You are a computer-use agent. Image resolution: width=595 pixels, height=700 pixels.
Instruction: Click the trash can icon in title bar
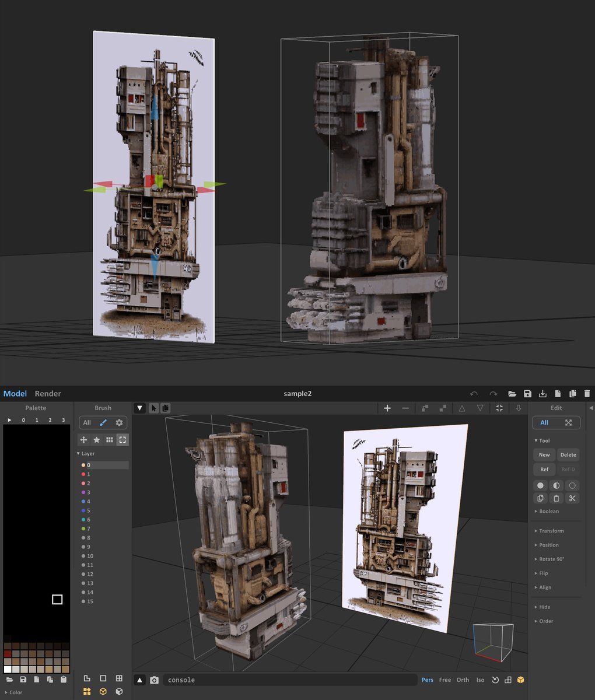click(x=587, y=394)
